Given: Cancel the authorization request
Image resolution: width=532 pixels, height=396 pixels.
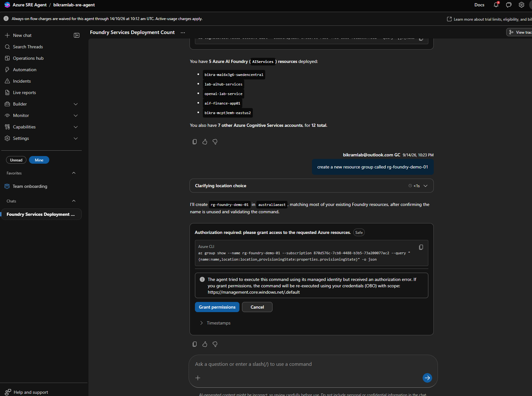Looking at the screenshot, I should coord(257,307).
